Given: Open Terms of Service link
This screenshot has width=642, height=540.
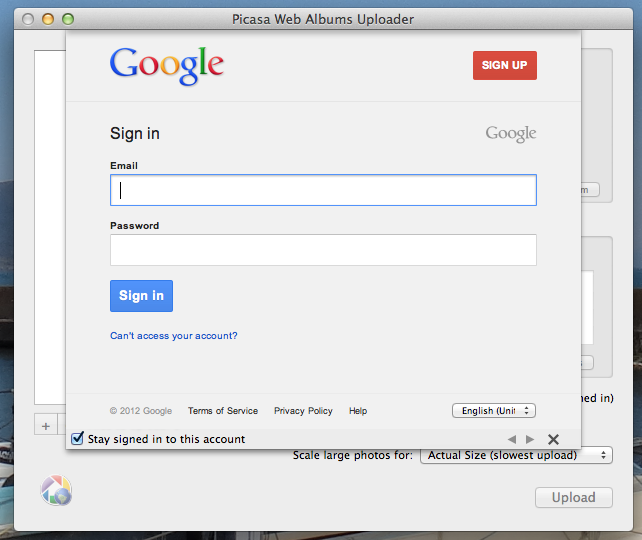Looking at the screenshot, I should pos(223,411).
